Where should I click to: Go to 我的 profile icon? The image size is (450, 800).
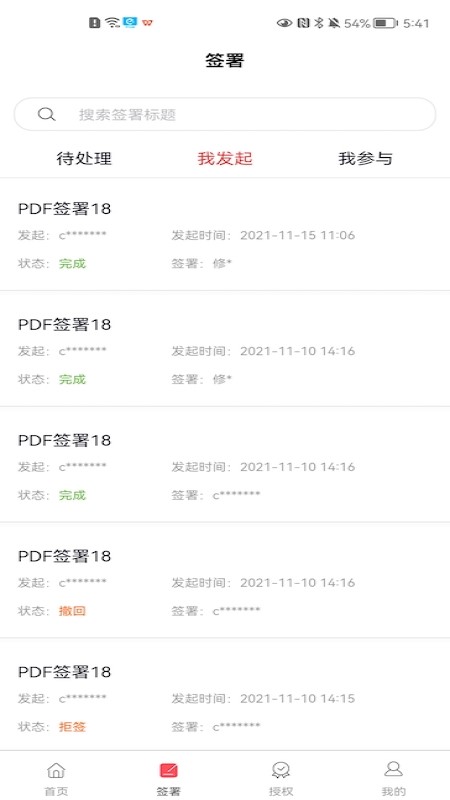(x=393, y=769)
